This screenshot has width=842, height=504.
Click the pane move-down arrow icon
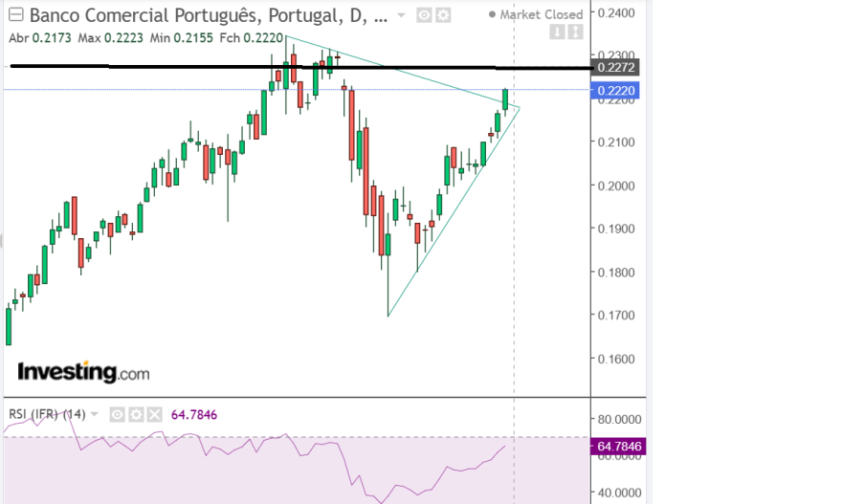[x=557, y=33]
